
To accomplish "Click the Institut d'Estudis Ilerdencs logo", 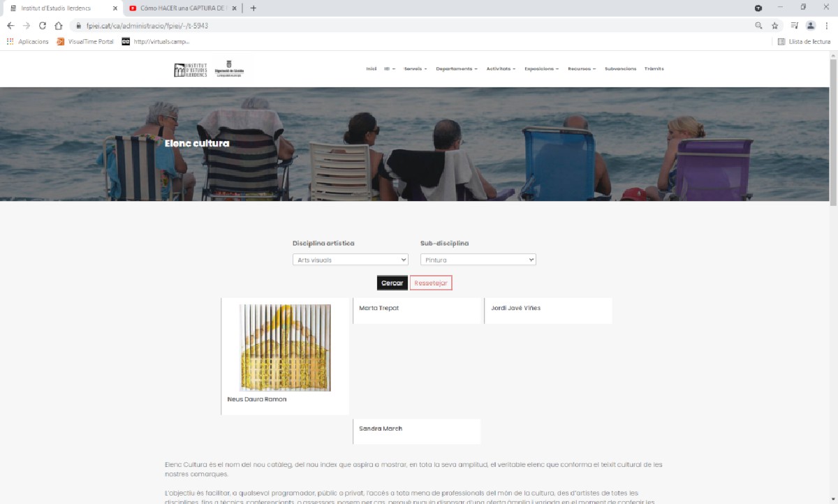I will point(190,70).
